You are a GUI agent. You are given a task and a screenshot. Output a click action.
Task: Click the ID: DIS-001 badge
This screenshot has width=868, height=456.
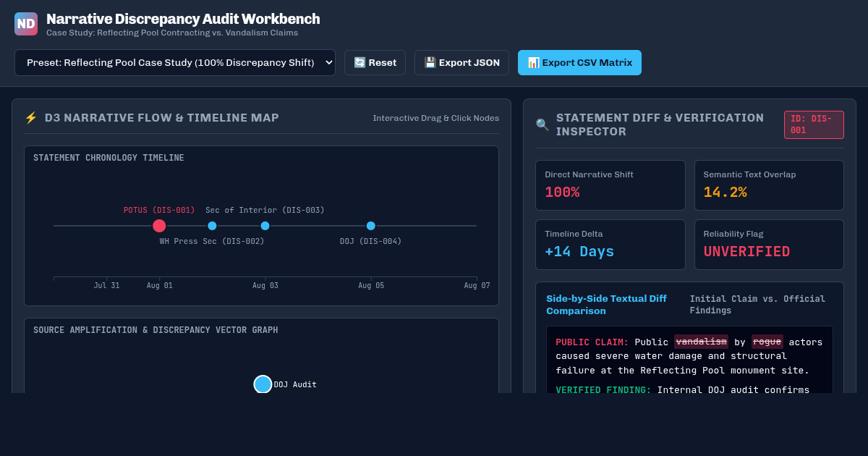click(814, 124)
